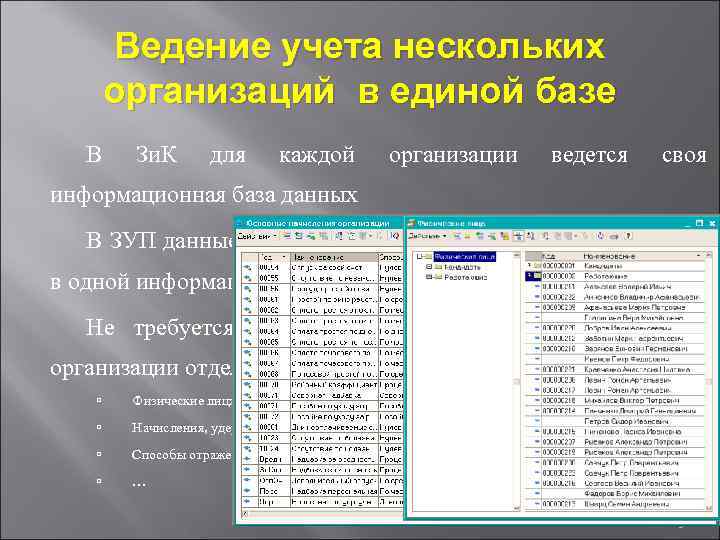Screen dimensions: 720x540
Task: Select Михайлов Виктор Петрович row
Action: click(615, 400)
